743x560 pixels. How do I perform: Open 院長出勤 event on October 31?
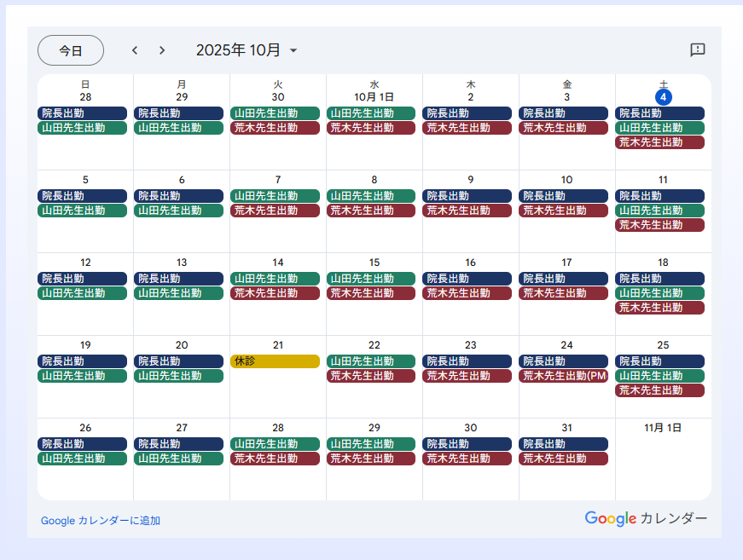pos(563,444)
